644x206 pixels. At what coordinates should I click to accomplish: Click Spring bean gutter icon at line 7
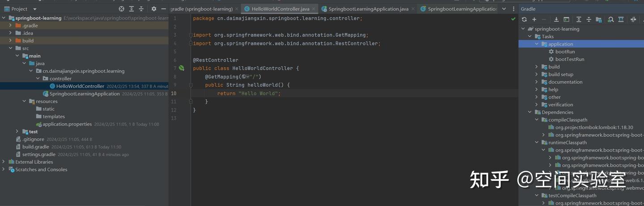182,68
